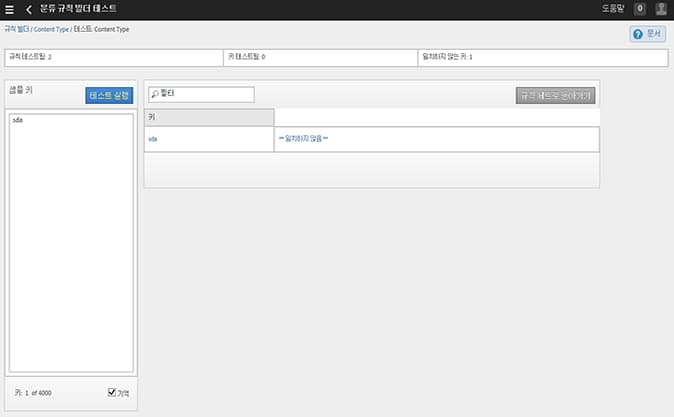Open the notifications counter badge

pos(640,9)
